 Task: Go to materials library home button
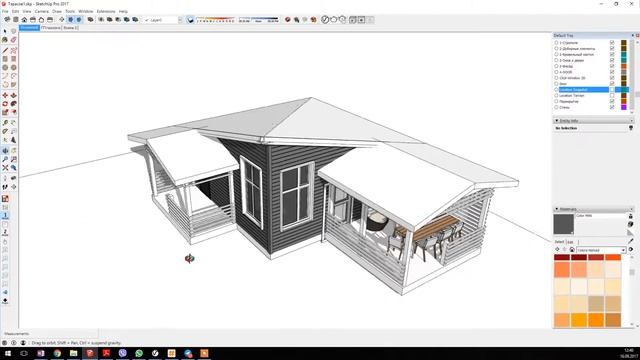[572, 250]
